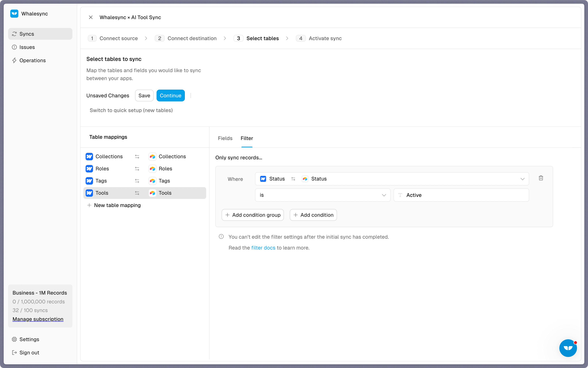
Task: Click the Webflow icon beside Tags
Action: pos(89,181)
